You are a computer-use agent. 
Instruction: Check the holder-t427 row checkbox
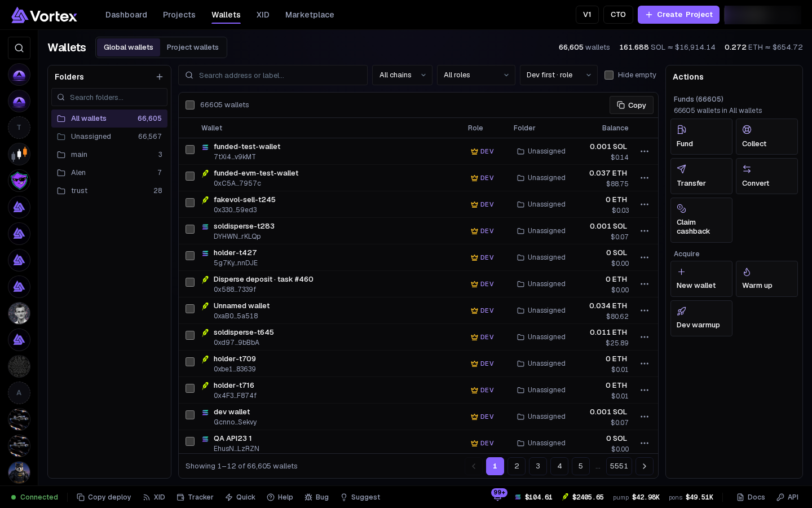coord(190,256)
